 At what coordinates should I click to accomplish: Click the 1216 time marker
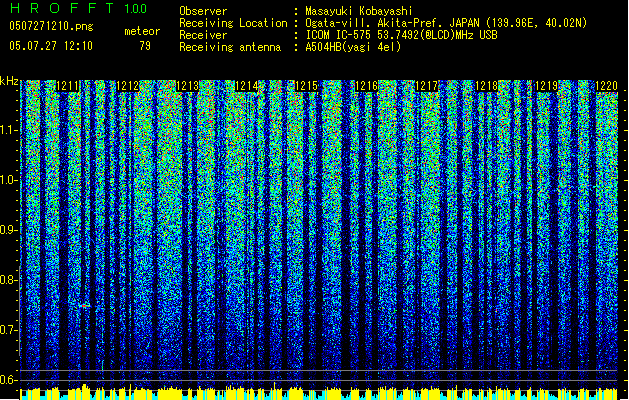click(x=367, y=86)
